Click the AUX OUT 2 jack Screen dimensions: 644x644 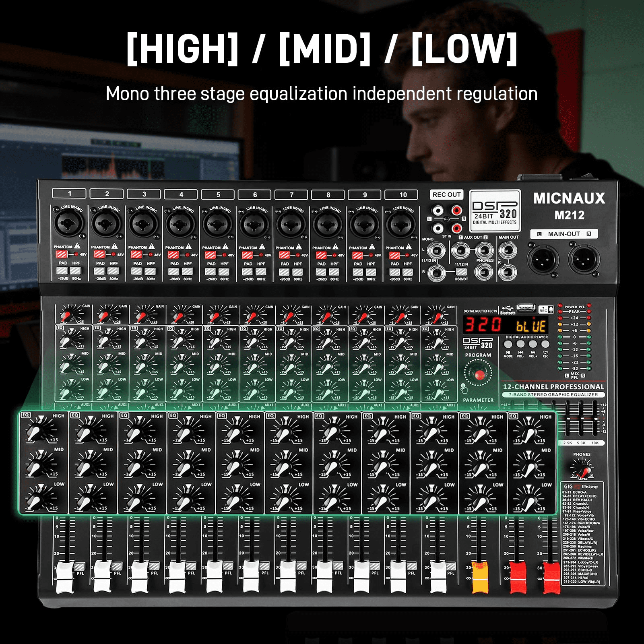click(484, 250)
